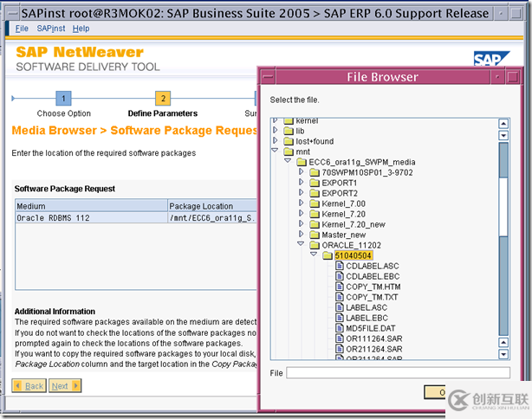This screenshot has height=419, width=532.
Task: Select the ECC6_ora11g_SWPM_media folder icon
Action: click(x=302, y=162)
